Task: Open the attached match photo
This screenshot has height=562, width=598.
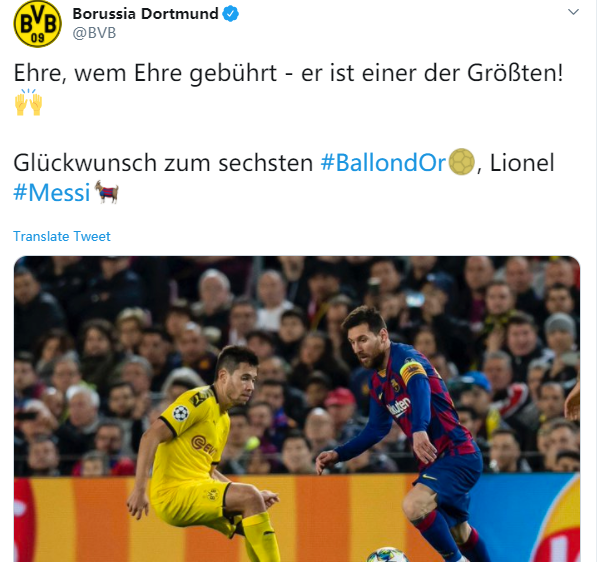Action: point(297,409)
